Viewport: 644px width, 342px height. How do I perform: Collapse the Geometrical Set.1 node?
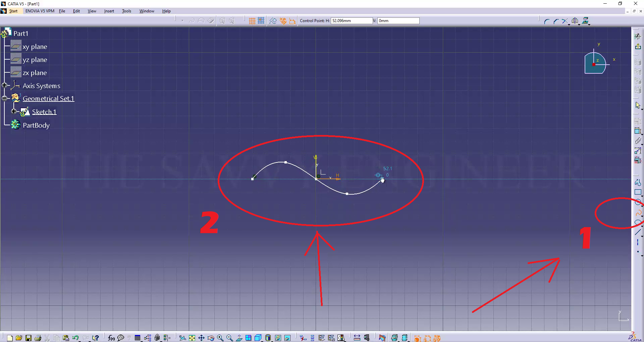[5, 98]
